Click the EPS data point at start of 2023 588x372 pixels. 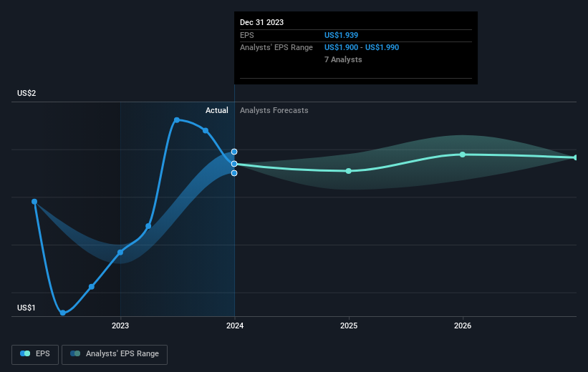point(120,253)
